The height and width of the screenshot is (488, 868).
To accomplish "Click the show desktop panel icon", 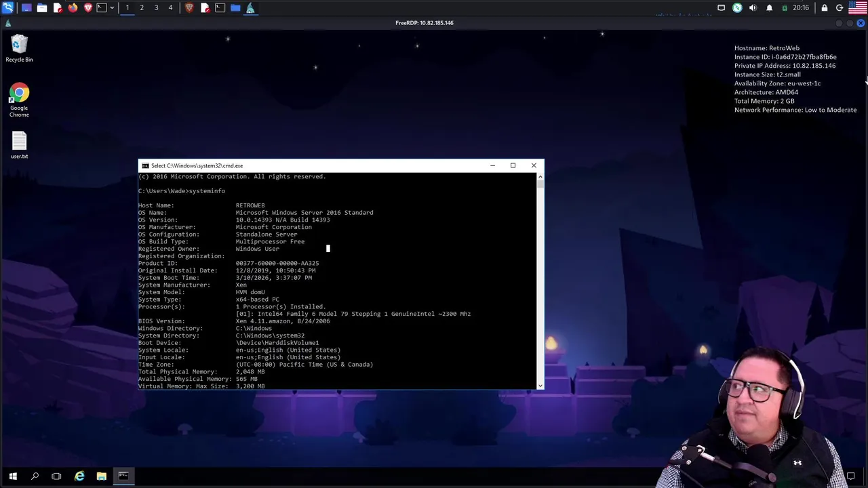I will pyautogui.click(x=26, y=7).
